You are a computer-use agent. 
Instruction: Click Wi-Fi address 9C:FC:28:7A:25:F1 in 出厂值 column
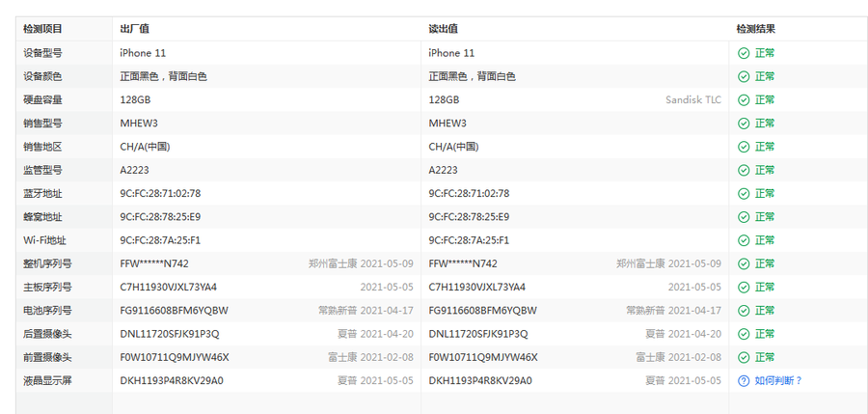point(160,240)
